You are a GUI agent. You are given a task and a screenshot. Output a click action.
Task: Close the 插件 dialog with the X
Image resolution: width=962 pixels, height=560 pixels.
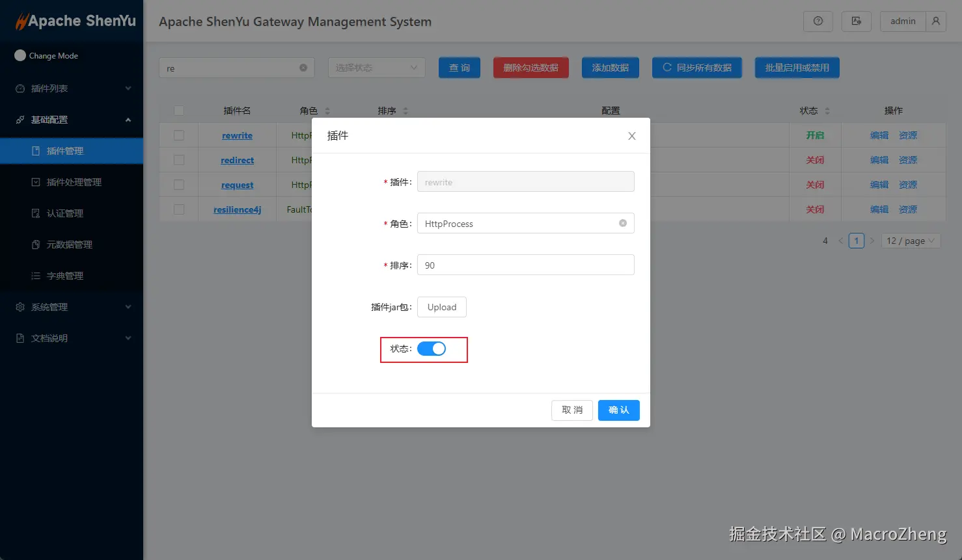click(631, 136)
